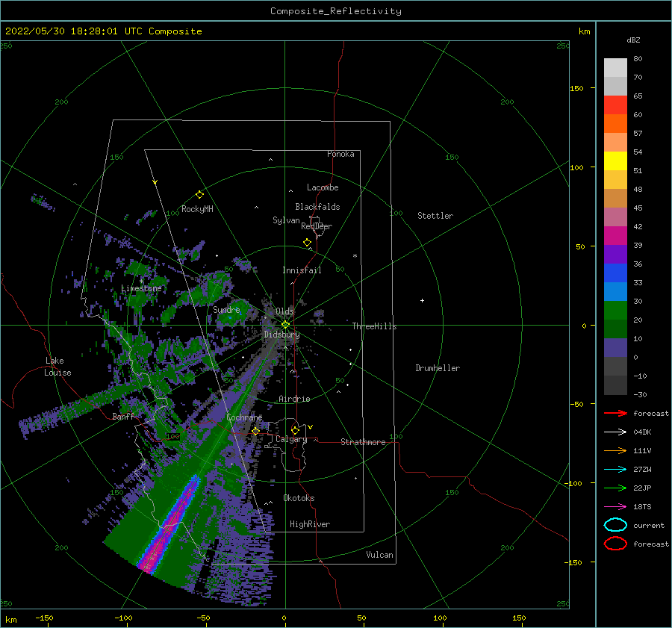Click the Olds city label
This screenshot has width=672, height=628.
[284, 311]
